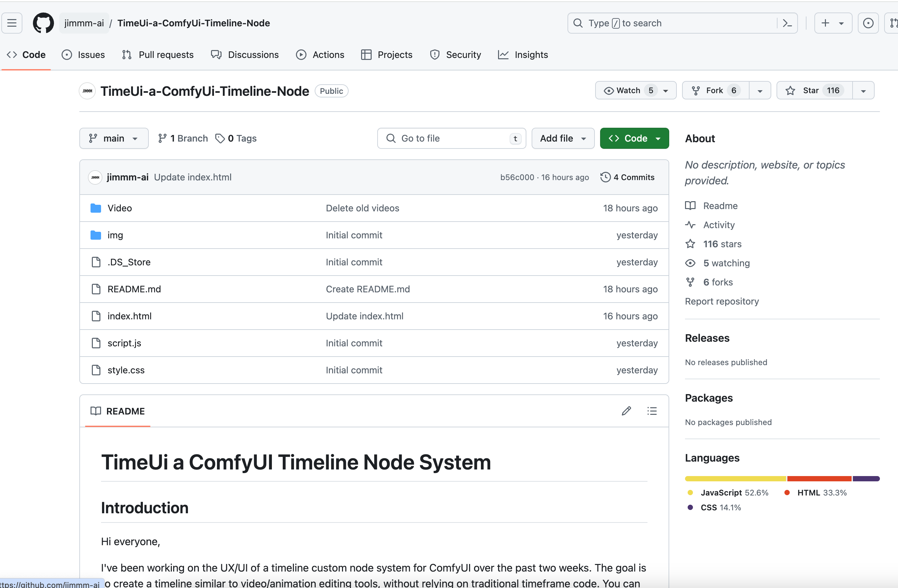Open the main branch selector
This screenshot has width=898, height=588.
point(114,139)
